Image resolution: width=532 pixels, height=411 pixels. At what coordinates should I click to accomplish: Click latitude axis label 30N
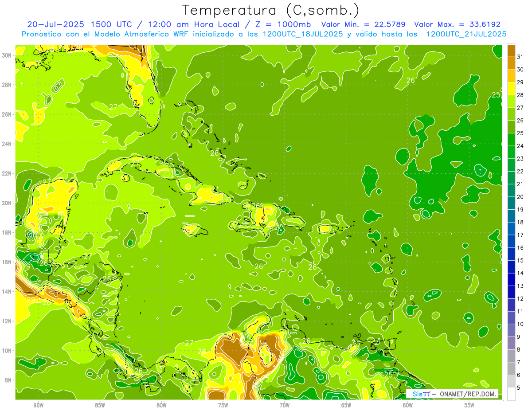(x=7, y=55)
